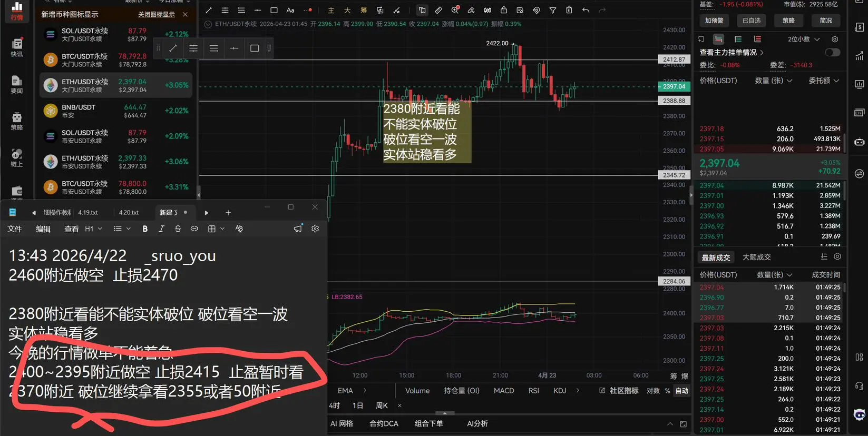This screenshot has height=436, width=868.
Task: Toggle the 查看主力挂单情况 switch
Action: [832, 52]
